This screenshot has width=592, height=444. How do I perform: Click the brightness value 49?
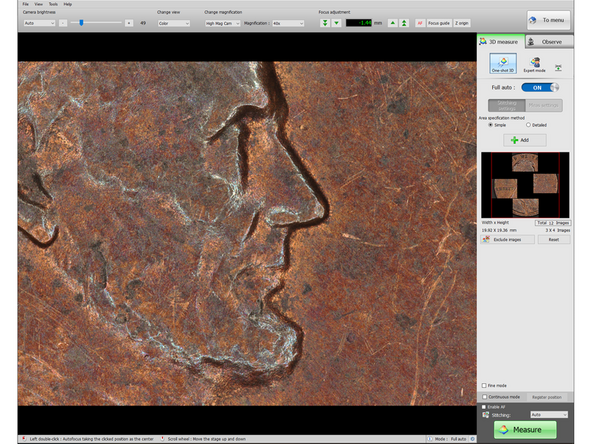(x=143, y=23)
